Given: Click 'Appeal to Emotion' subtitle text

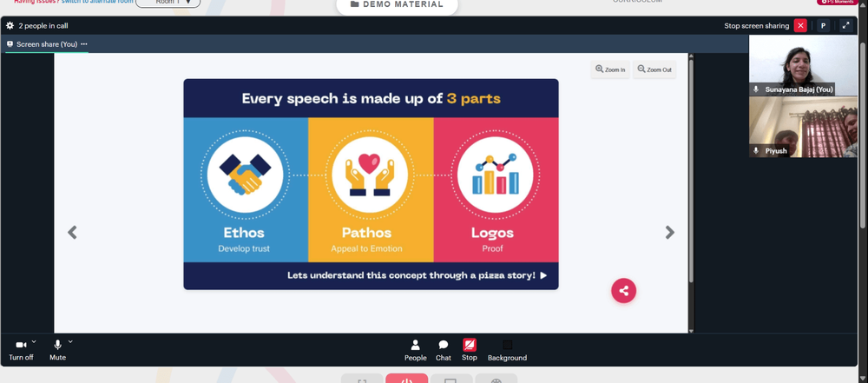Looking at the screenshot, I should coord(366,249).
